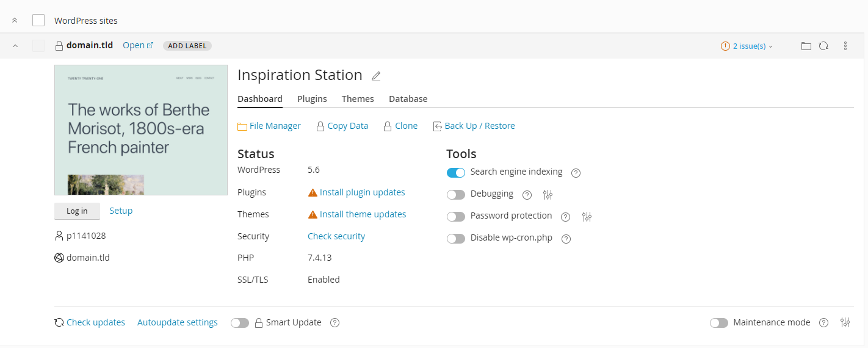Viewport: 868px width, 348px height.
Task: Collapse the domain.tld site row chevron
Action: coord(15,46)
